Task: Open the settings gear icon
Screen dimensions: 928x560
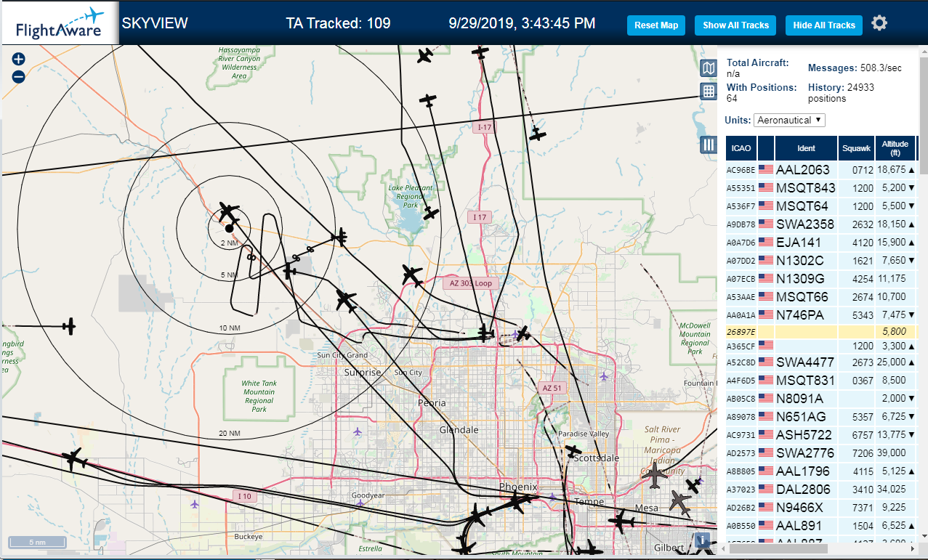Action: pyautogui.click(x=879, y=24)
